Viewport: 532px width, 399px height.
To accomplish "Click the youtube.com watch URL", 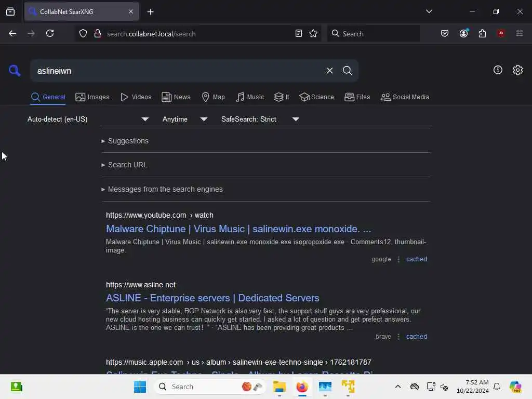I will pos(159,216).
